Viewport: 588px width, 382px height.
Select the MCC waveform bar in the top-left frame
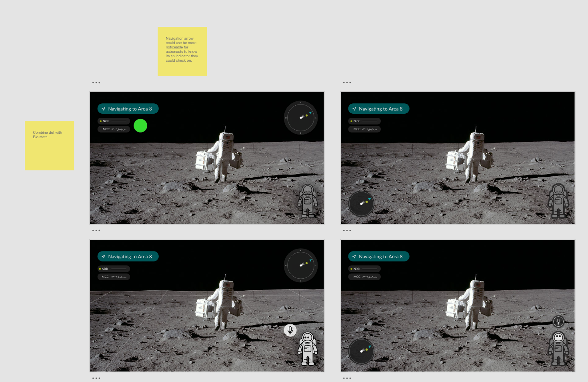(114, 129)
